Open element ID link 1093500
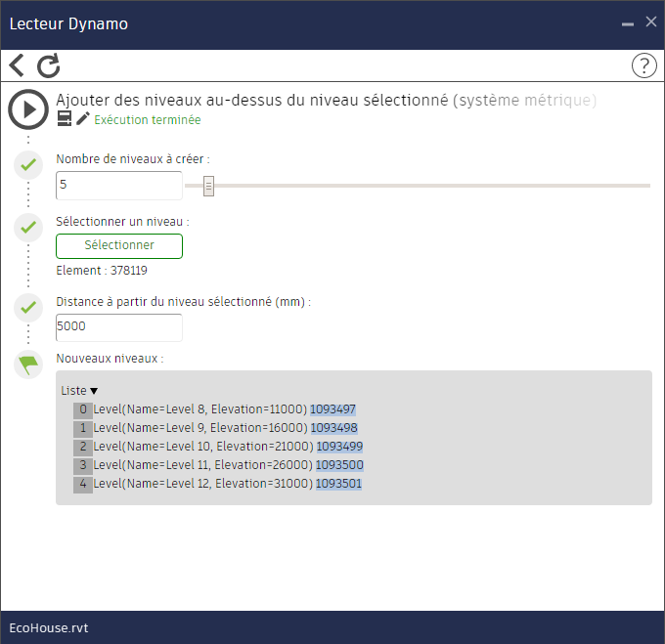The height and width of the screenshot is (644, 665). coord(339,465)
